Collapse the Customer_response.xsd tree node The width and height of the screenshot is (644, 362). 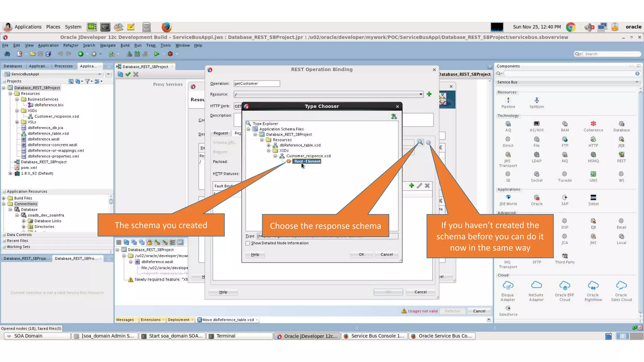[275, 156]
